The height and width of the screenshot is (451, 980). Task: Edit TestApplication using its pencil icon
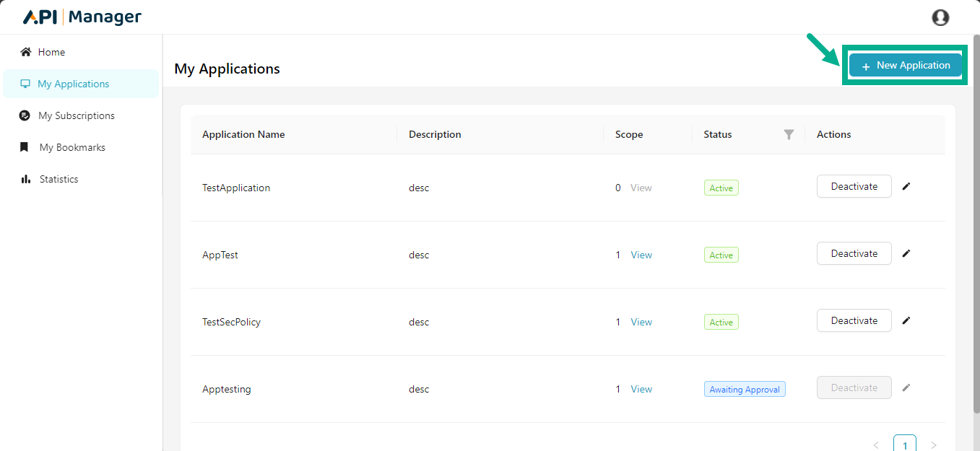coord(906,186)
